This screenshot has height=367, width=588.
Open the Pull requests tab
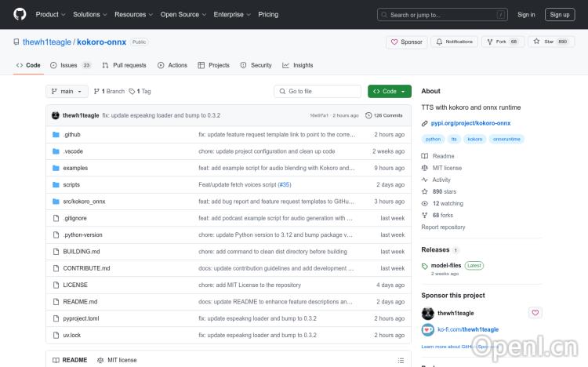point(124,65)
